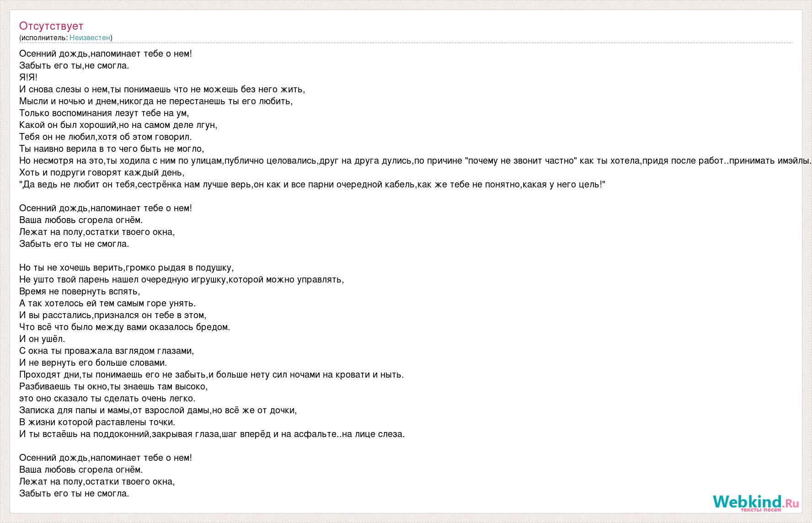Open the Неизвестен artist link

[90, 37]
